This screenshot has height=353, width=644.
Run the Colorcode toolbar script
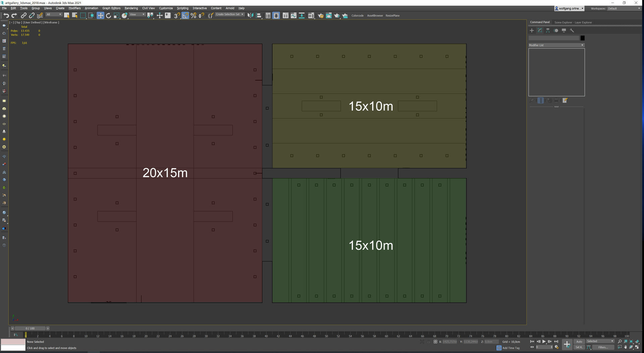358,15
